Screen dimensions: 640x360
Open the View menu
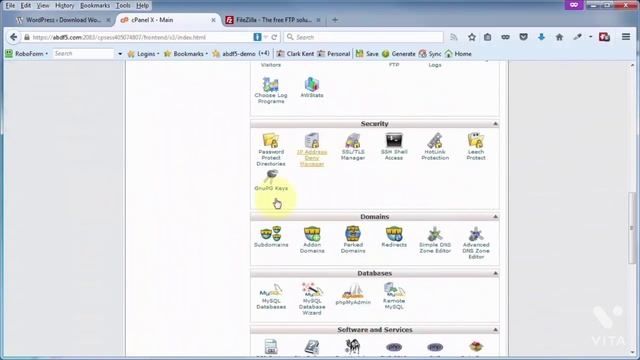click(x=43, y=6)
